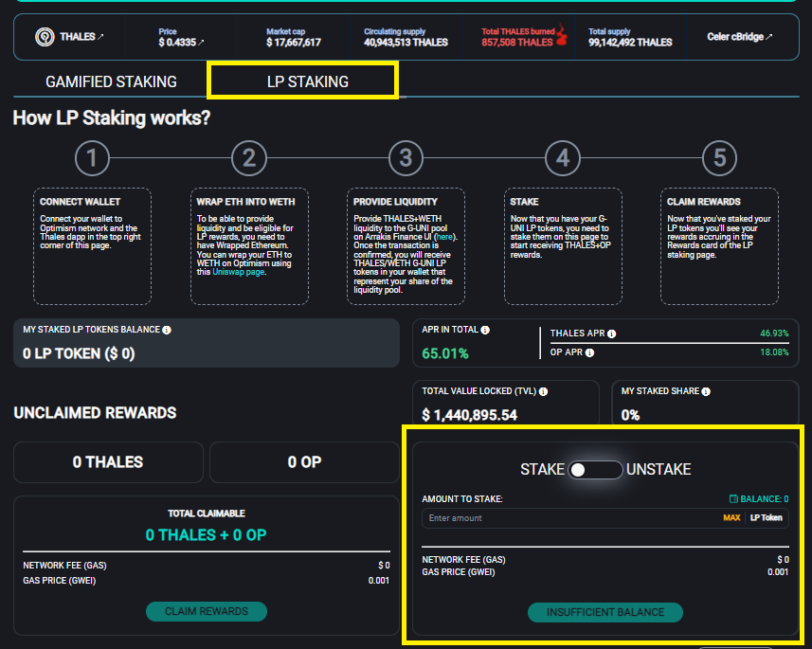Click info icon next to My Staked Share
Screen dimensions: 812x649
tap(706, 391)
